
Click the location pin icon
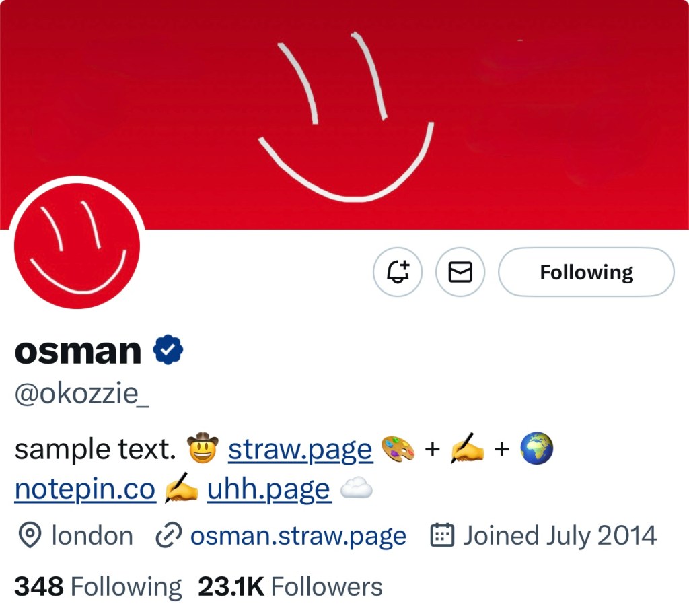click(28, 536)
